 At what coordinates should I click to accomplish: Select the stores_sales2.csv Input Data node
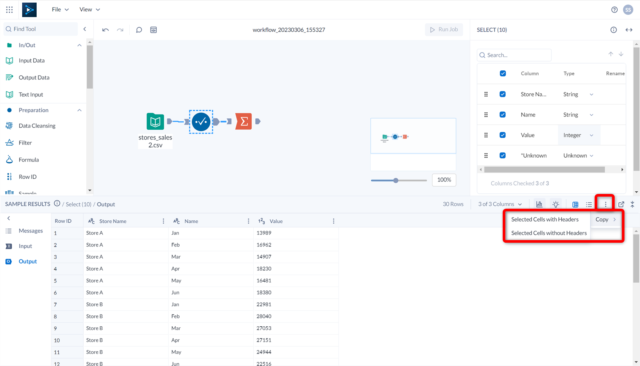pos(155,122)
